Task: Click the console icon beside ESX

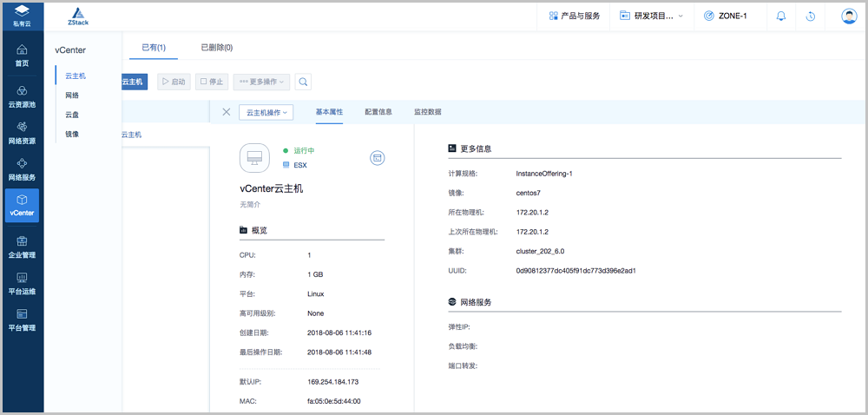Action: (377, 157)
